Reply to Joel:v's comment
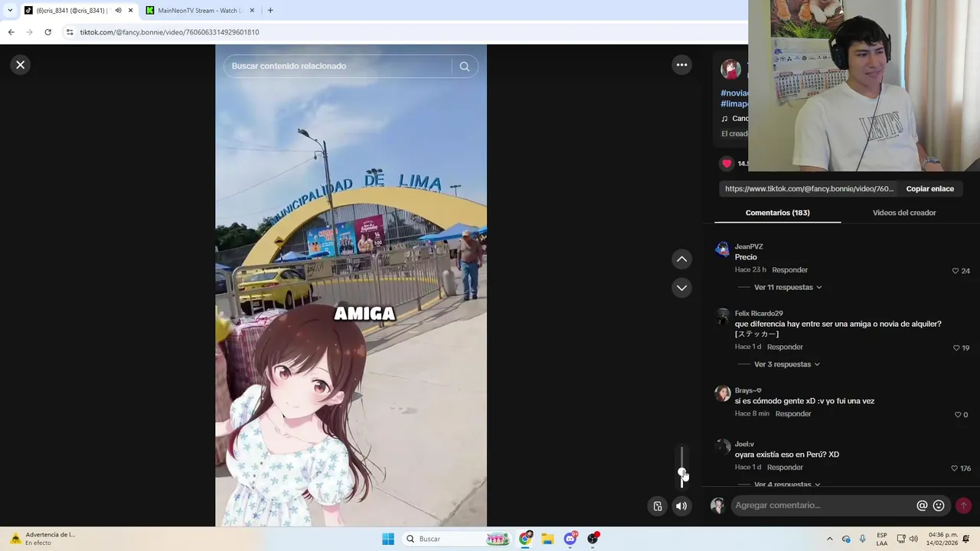This screenshot has height=551, width=980. pos(785,468)
